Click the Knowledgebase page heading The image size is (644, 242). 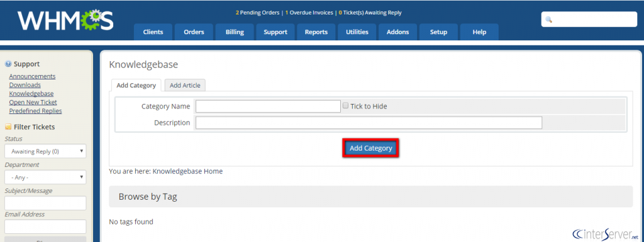143,65
